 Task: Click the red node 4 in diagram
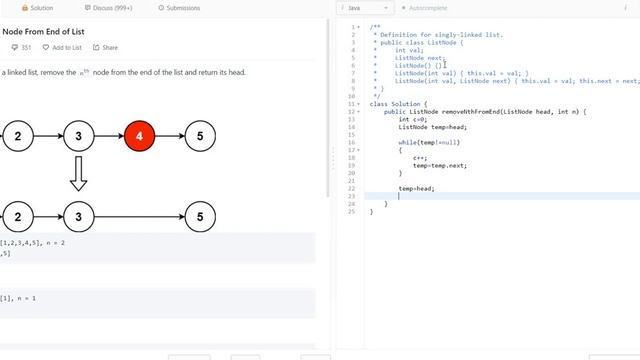point(139,136)
